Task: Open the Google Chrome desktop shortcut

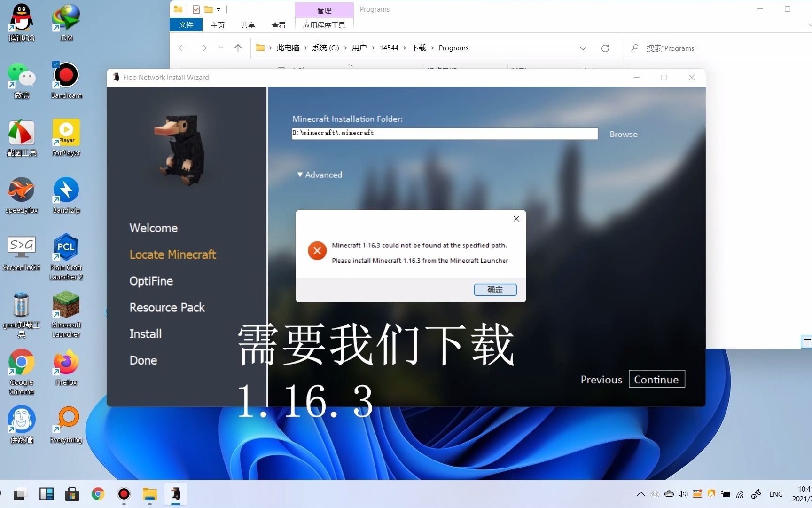Action: point(22,372)
